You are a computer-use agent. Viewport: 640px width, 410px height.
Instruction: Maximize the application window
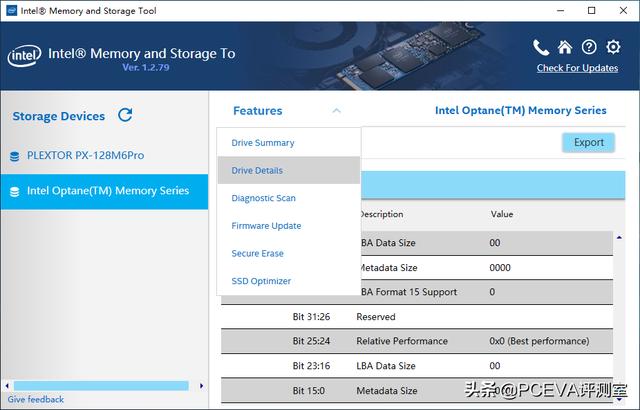click(591, 11)
